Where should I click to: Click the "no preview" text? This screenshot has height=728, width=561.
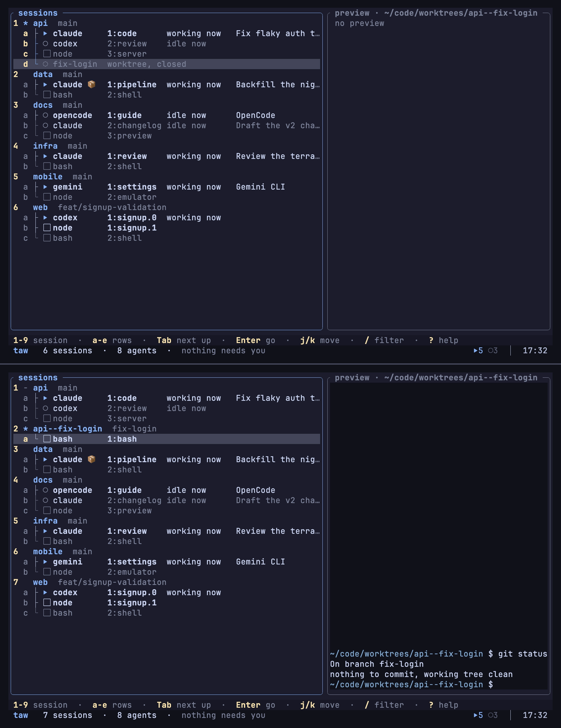(x=359, y=23)
